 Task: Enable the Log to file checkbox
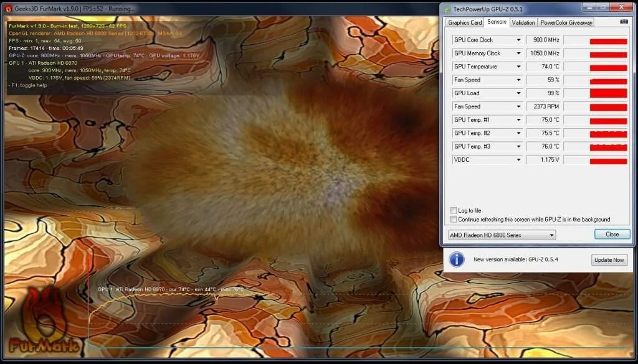(454, 210)
